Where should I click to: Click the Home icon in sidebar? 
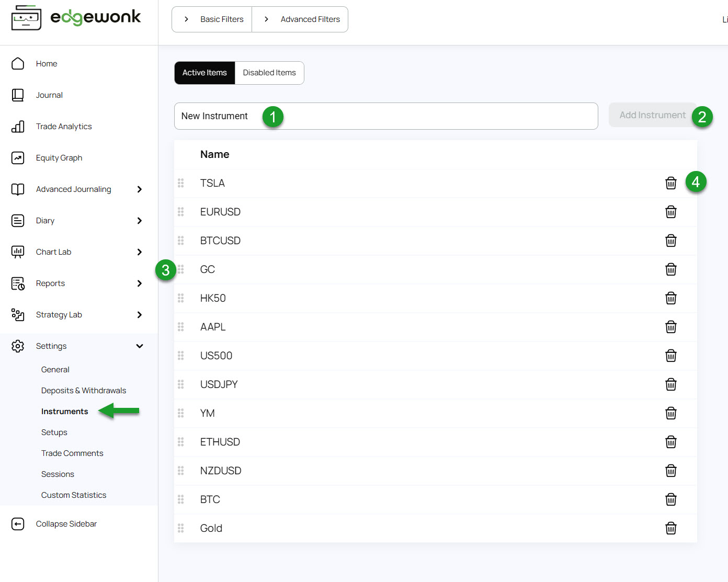[18, 64]
